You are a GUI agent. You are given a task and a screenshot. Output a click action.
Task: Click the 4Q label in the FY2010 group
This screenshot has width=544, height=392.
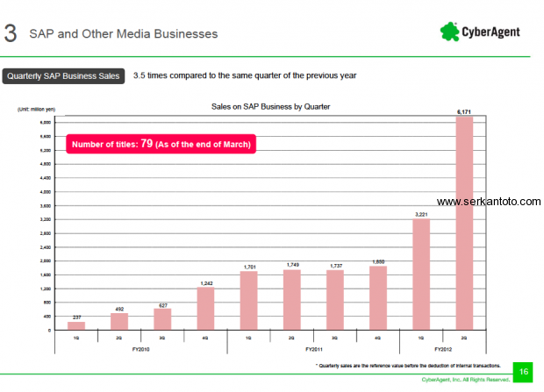(205, 338)
